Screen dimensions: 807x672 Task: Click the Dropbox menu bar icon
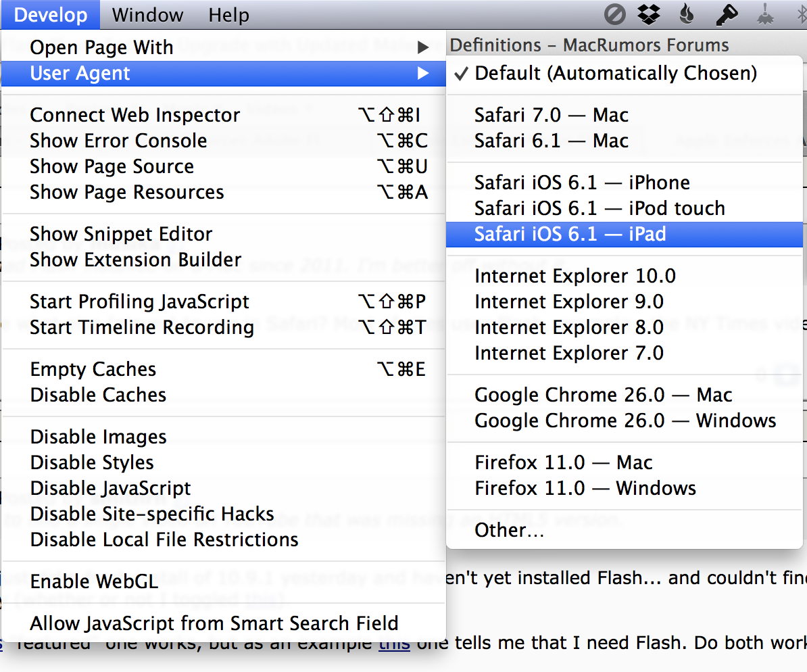point(650,15)
